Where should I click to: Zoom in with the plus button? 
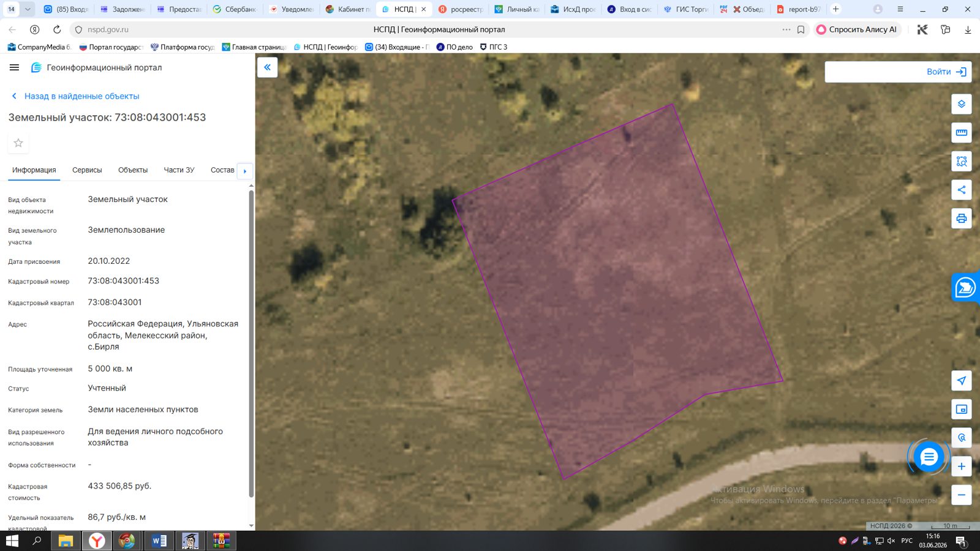click(x=961, y=467)
